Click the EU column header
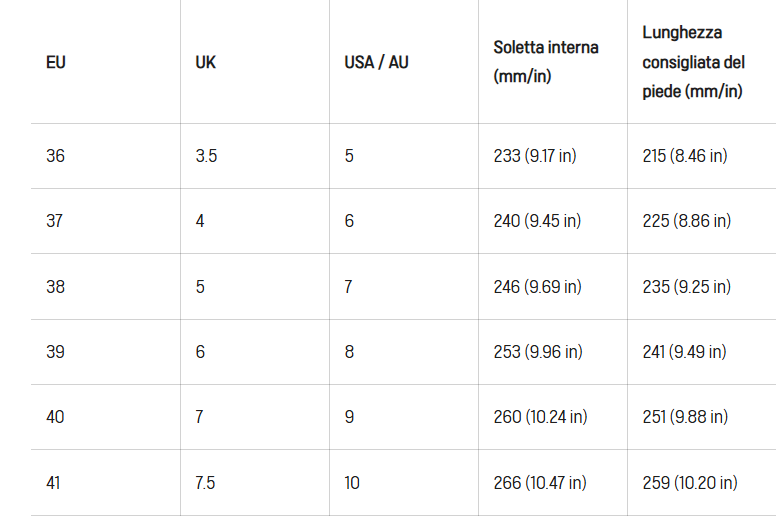The image size is (779, 516). [x=56, y=62]
